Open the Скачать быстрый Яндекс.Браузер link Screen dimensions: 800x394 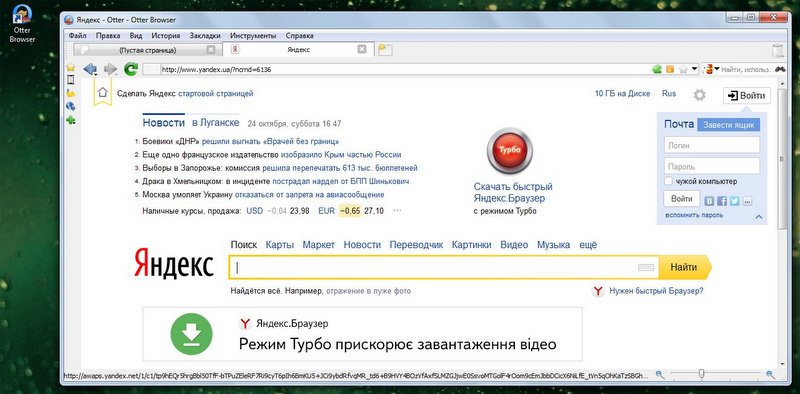tap(513, 192)
